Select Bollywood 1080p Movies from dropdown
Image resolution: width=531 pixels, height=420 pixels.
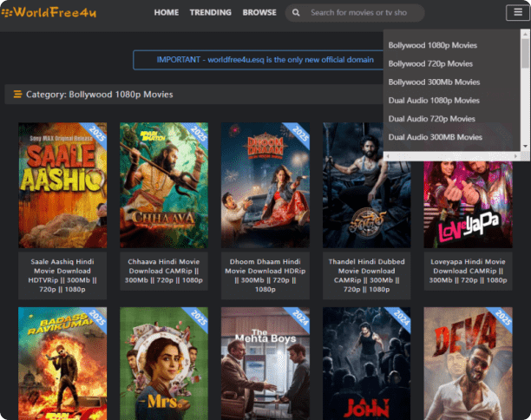pyautogui.click(x=432, y=45)
